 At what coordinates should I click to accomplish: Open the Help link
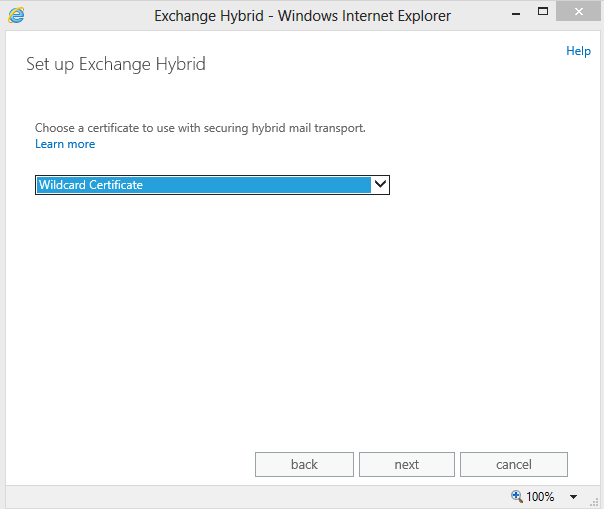(578, 51)
